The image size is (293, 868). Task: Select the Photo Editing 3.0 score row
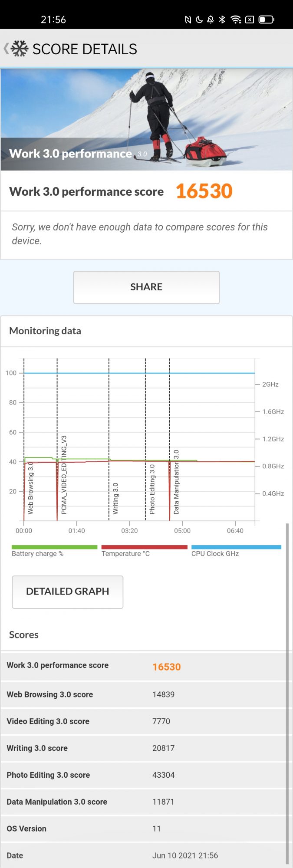tap(143, 775)
